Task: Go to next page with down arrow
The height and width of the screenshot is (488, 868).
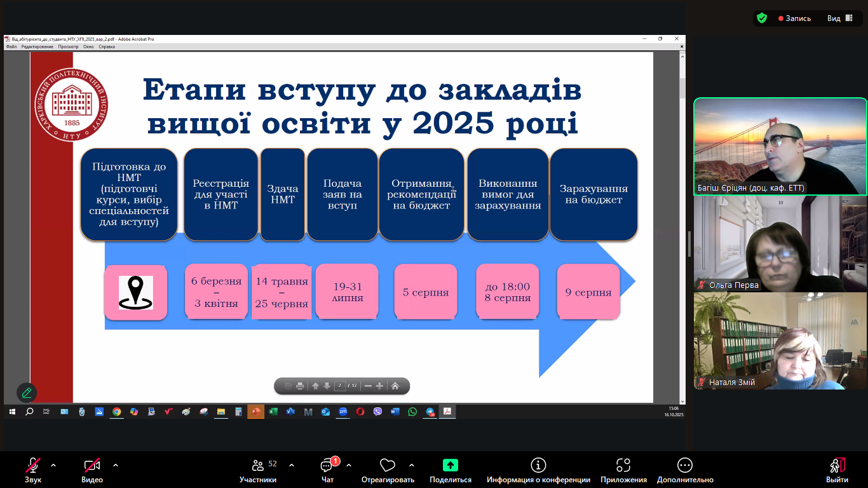Action: pos(327,386)
